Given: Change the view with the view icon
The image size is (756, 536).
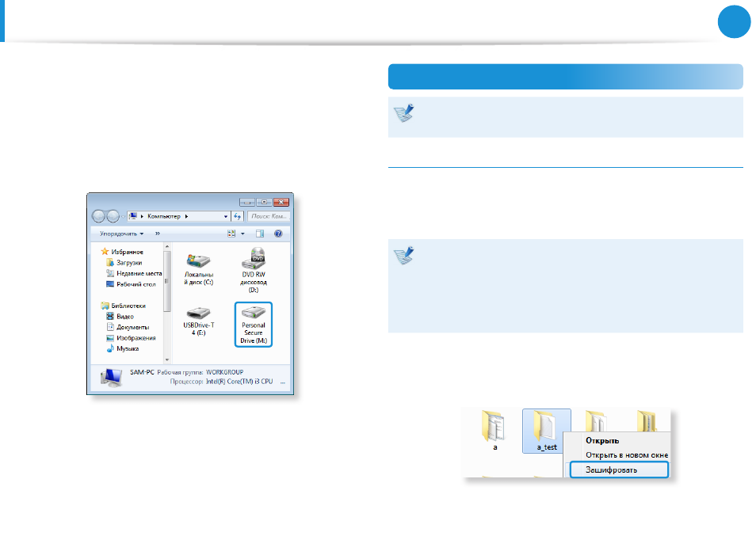Looking at the screenshot, I should [231, 234].
